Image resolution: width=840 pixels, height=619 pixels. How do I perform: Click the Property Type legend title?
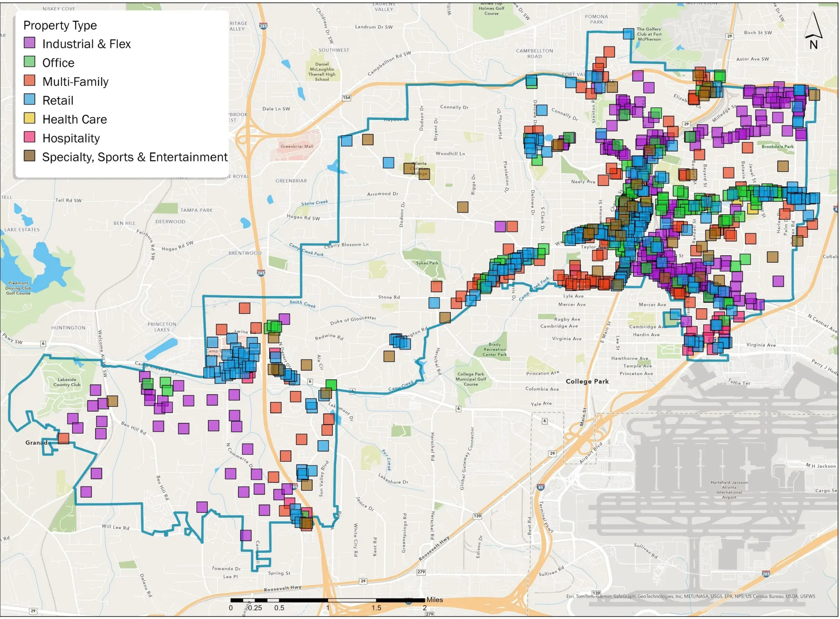60,26
